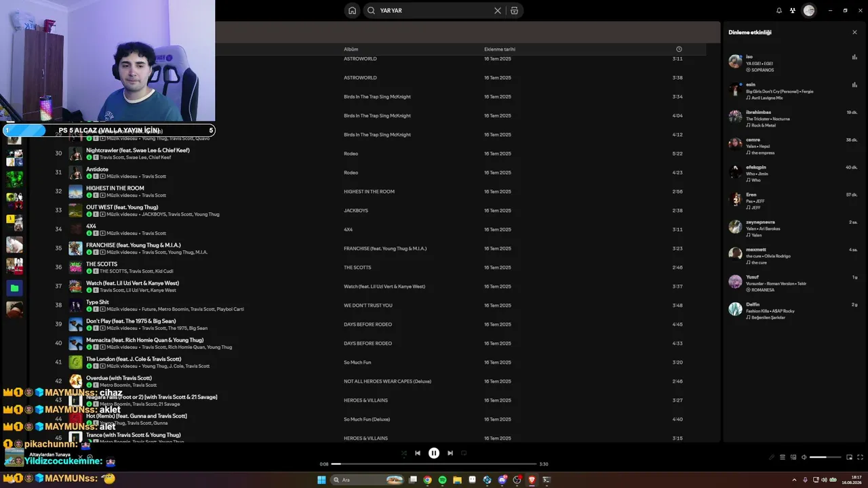Open File Explorer from the taskbar

(457, 480)
